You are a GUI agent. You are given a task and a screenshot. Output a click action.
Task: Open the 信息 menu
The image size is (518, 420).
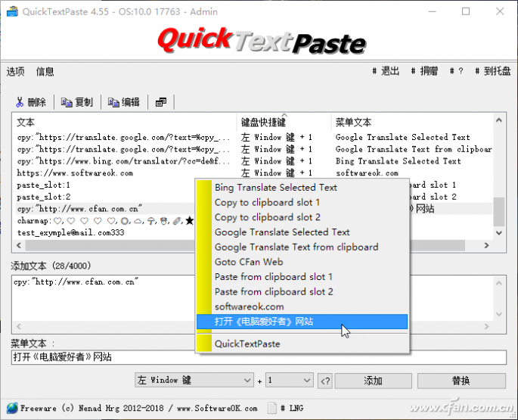coord(45,71)
